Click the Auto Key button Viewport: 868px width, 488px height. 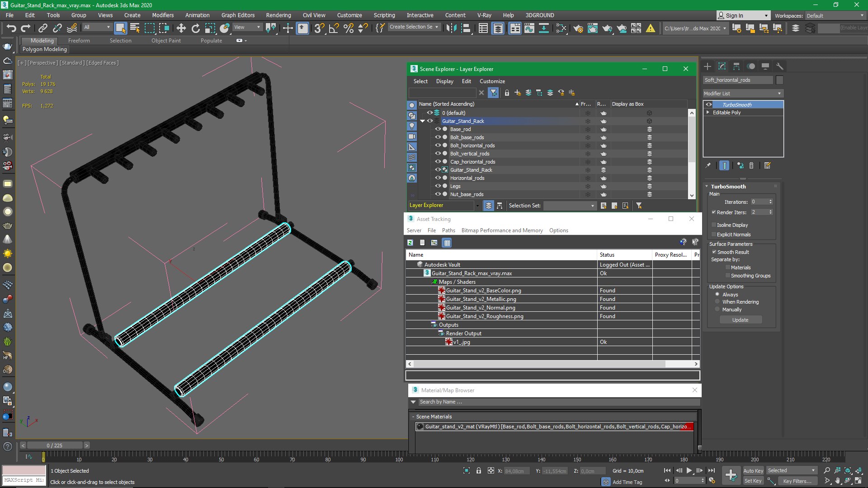(753, 471)
